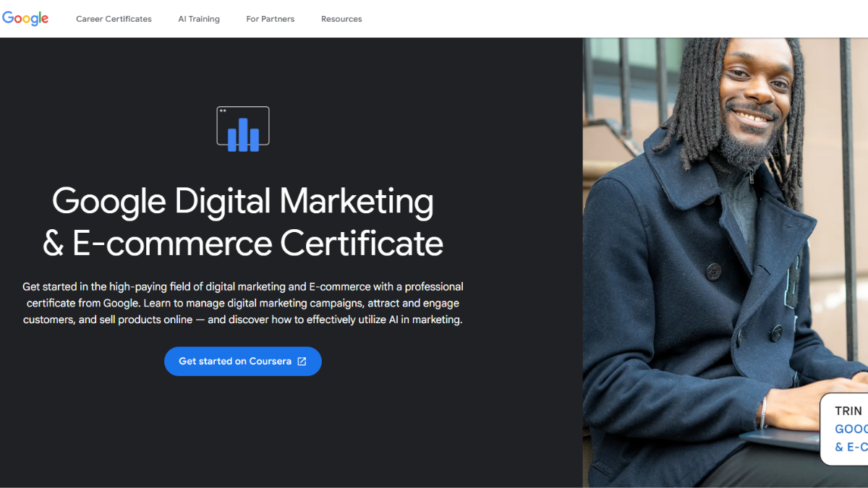Screen dimensions: 868x488
Task: Click the Google logo in the navigation bar
Action: click(x=25, y=18)
